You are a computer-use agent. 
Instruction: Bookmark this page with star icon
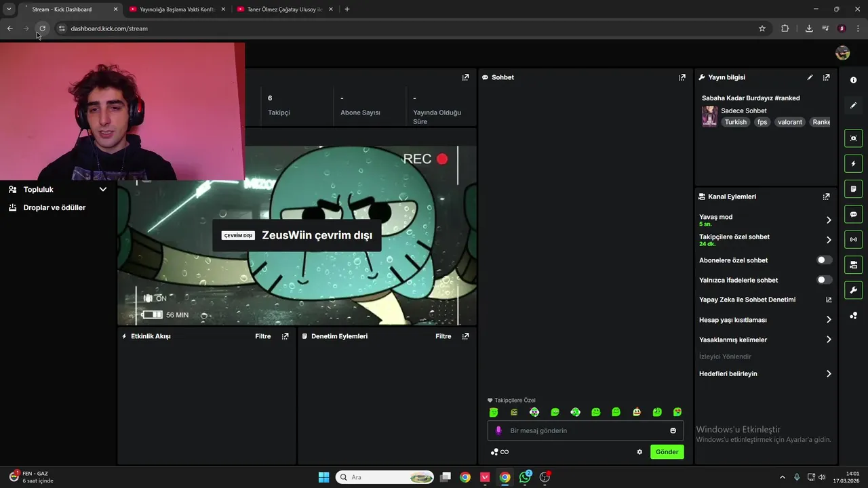[762, 28]
